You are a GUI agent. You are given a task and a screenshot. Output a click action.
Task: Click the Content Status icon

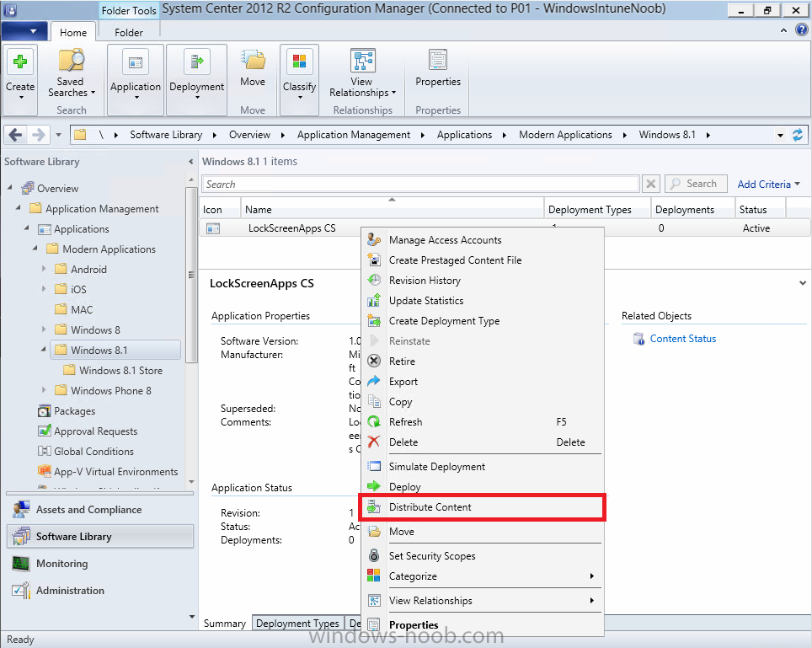coord(638,339)
